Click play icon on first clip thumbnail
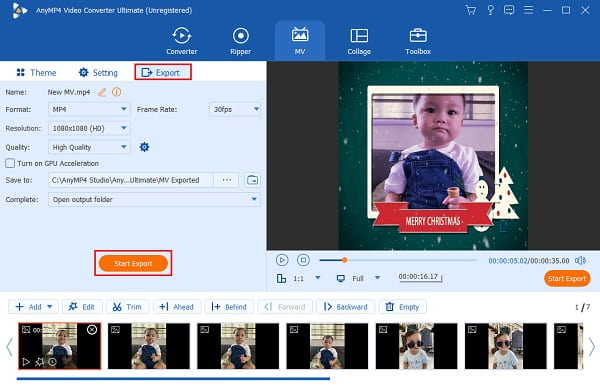 pyautogui.click(x=26, y=362)
